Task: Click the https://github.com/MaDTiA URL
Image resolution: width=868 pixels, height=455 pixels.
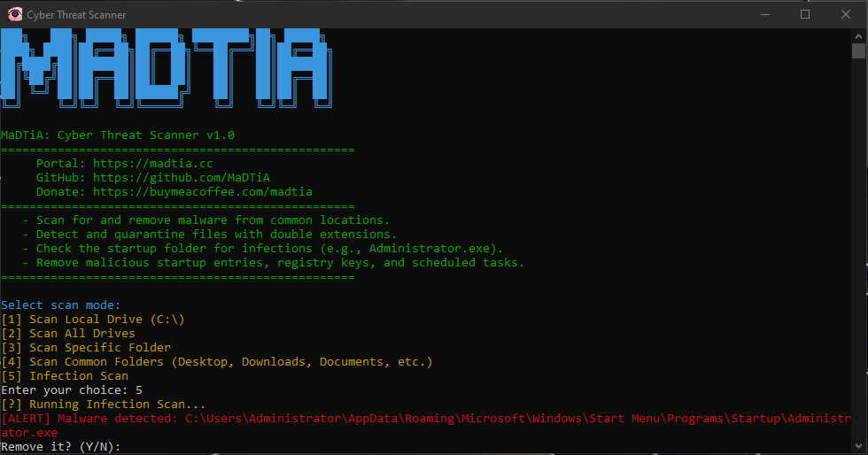Action: coord(182,178)
